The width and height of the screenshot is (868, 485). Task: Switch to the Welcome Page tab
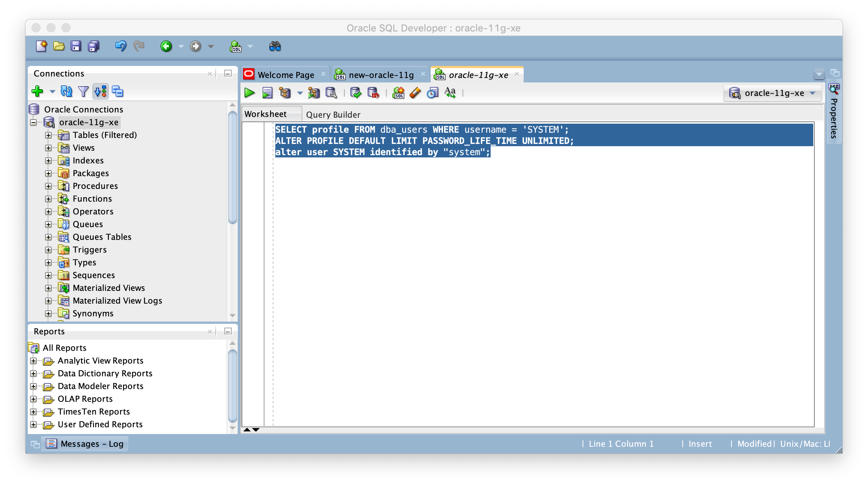286,75
